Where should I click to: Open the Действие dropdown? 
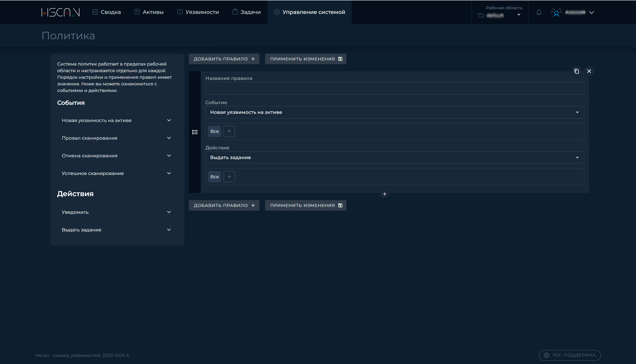(x=395, y=158)
